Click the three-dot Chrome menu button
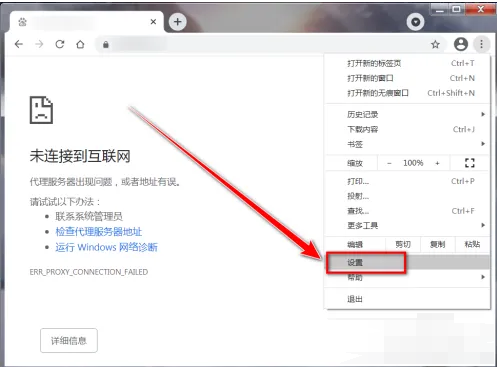The height and width of the screenshot is (367, 497). [x=481, y=44]
